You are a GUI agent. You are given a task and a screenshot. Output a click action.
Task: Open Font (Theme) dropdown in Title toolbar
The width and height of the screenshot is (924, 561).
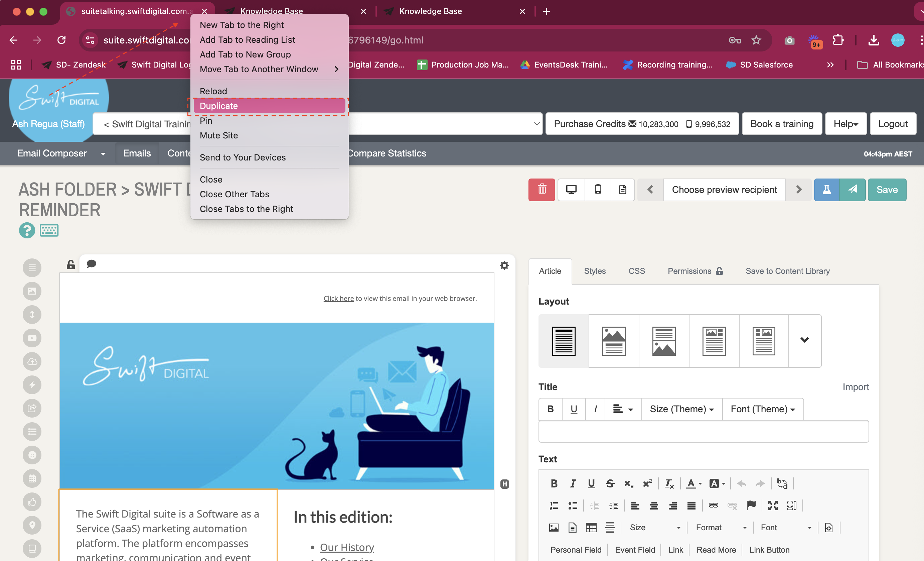coord(763,409)
